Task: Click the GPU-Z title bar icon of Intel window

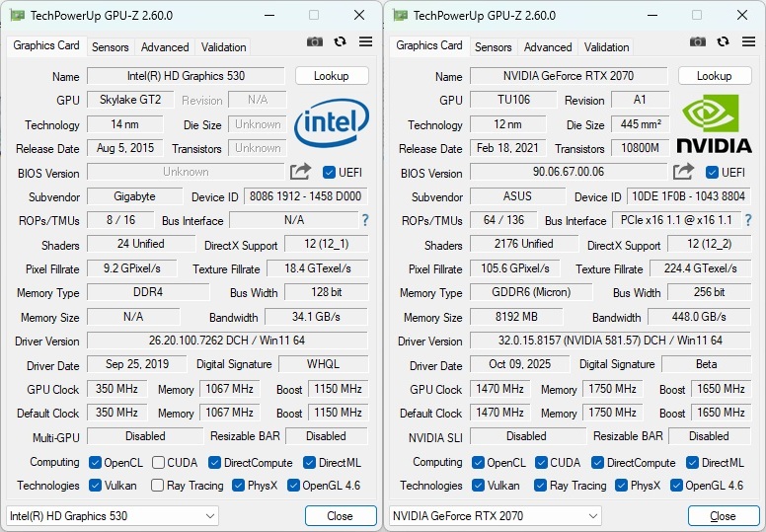Action: (x=17, y=15)
